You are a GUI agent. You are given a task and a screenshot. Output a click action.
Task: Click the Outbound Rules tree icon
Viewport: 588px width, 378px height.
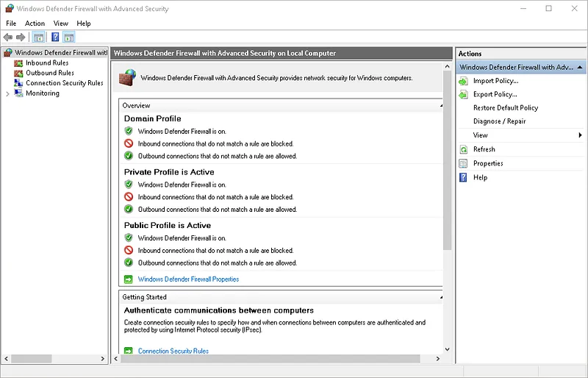[18, 74]
